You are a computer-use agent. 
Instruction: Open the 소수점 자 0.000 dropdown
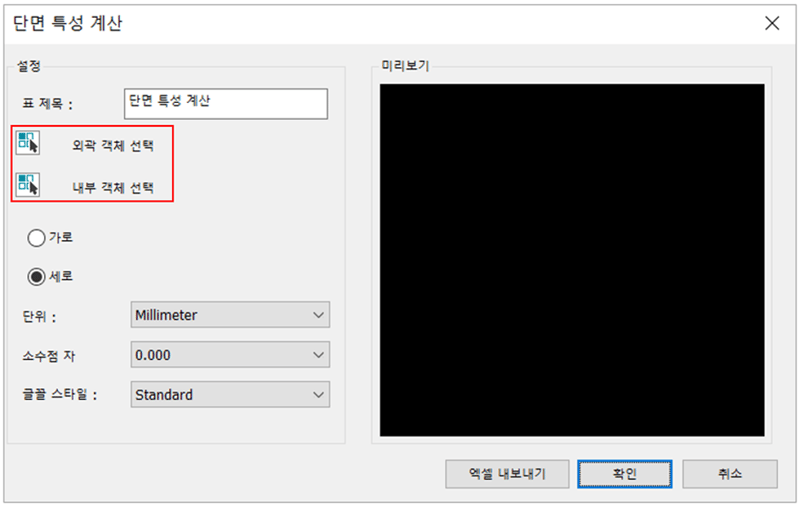point(230,354)
